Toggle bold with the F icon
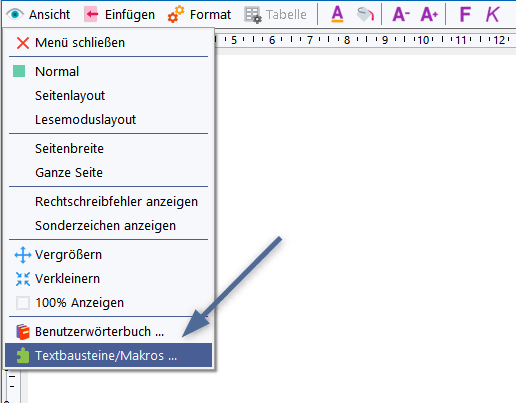The width and height of the screenshot is (516, 403). click(x=465, y=14)
